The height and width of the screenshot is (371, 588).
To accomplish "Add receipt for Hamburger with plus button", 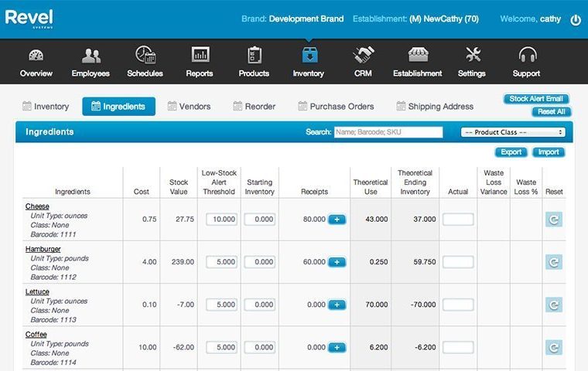I will pyautogui.click(x=337, y=262).
